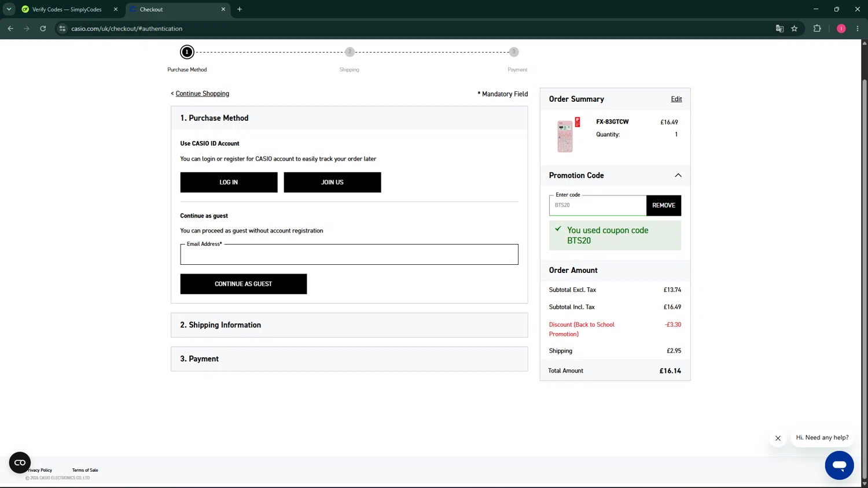
Task: Follow the Continue Shopping link
Action: (203, 94)
